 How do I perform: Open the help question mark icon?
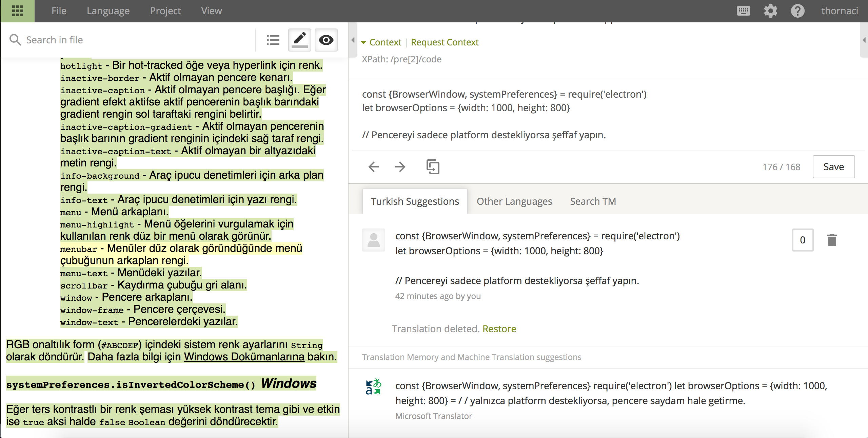click(x=797, y=11)
